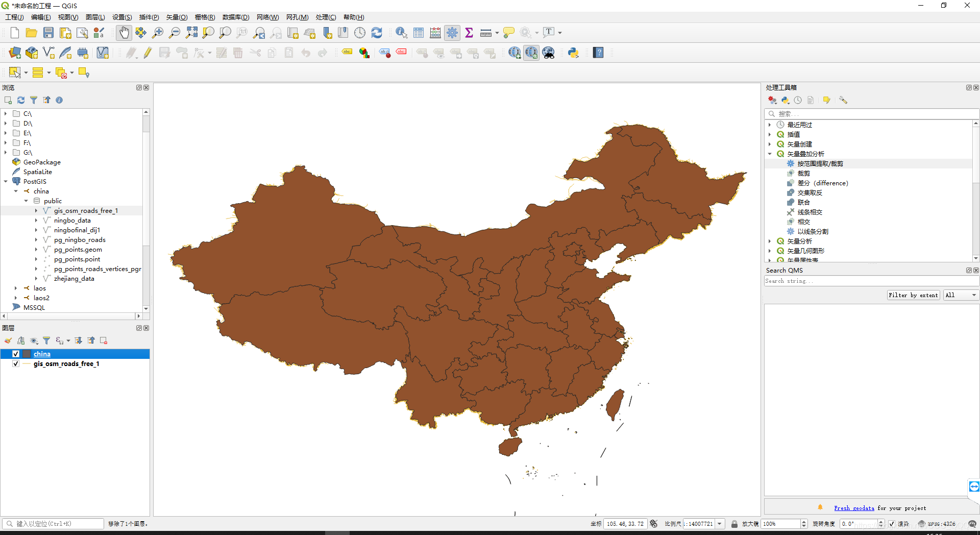Toggle the render checkbox in status bar
Viewport: 980px width, 535px height.
coord(892,524)
